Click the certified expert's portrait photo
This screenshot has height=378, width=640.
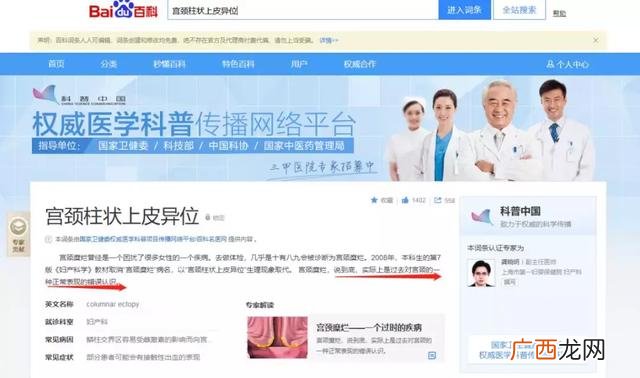point(481,273)
